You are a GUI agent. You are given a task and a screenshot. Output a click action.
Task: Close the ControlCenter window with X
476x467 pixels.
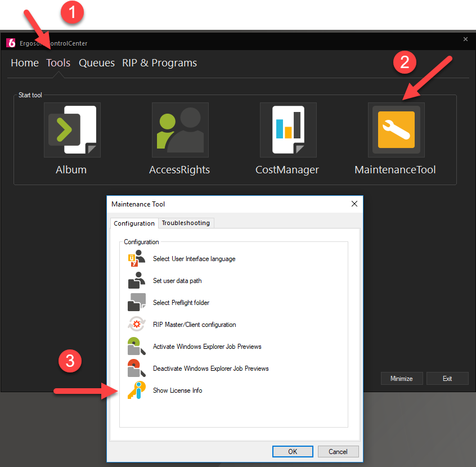[x=465, y=39]
